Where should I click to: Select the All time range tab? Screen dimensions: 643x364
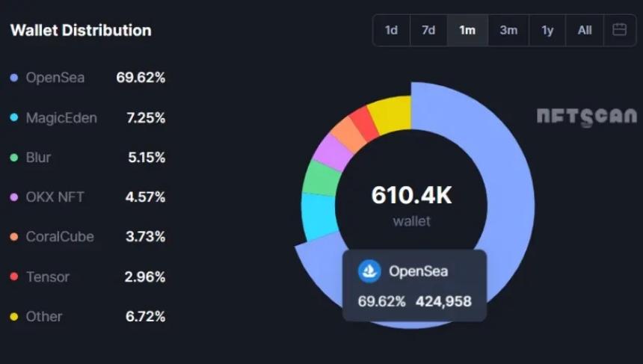pos(585,31)
